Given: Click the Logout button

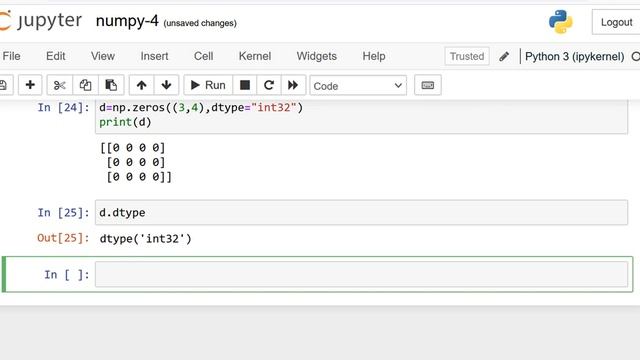Looking at the screenshot, I should click(616, 22).
